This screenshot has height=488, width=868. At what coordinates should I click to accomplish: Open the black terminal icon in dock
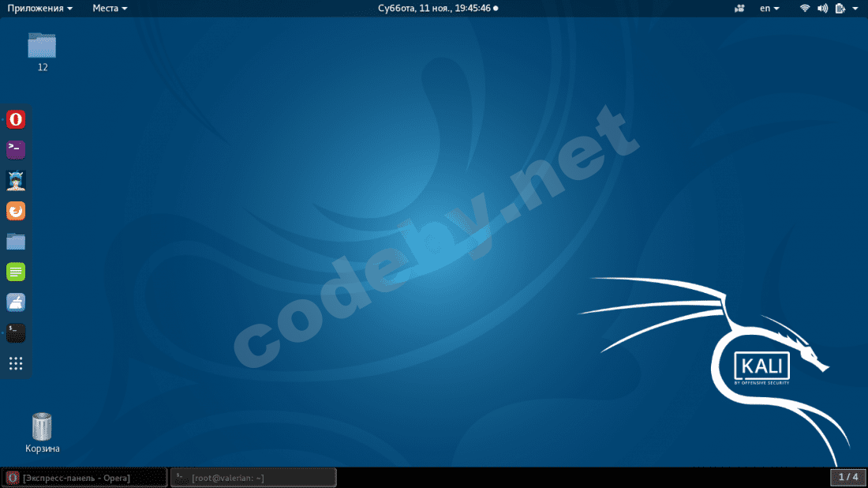tap(16, 333)
